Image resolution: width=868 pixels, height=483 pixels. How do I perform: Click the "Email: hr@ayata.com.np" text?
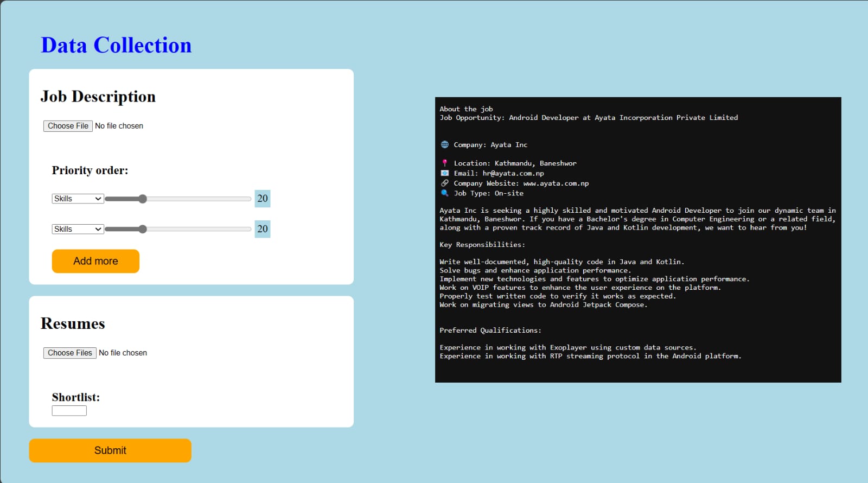[499, 174]
